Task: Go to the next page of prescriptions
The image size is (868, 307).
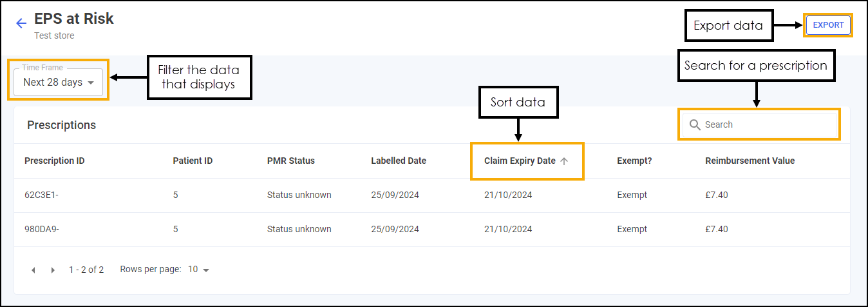Action: pos(53,270)
